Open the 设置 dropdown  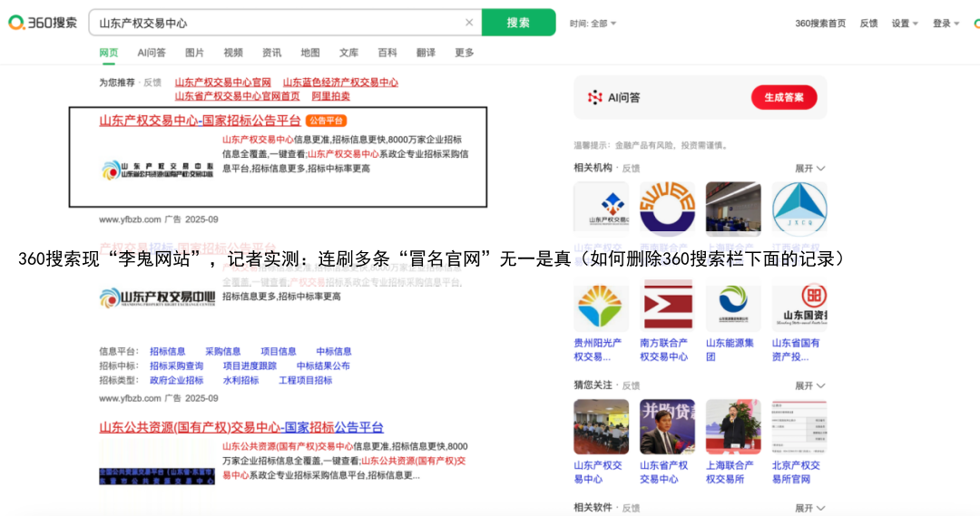click(x=905, y=24)
